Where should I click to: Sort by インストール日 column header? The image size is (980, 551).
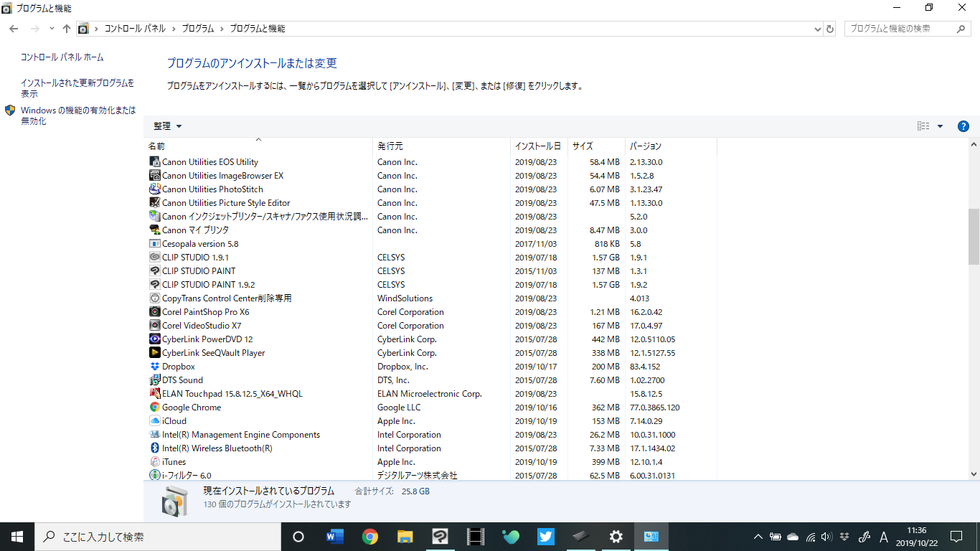[x=537, y=146]
